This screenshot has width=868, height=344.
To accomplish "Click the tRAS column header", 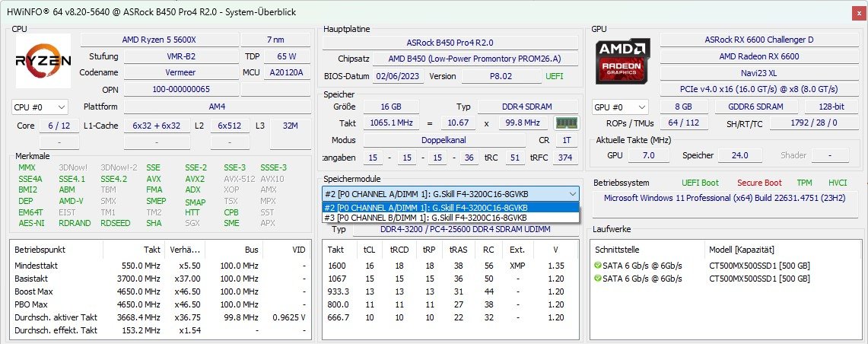I will (459, 250).
